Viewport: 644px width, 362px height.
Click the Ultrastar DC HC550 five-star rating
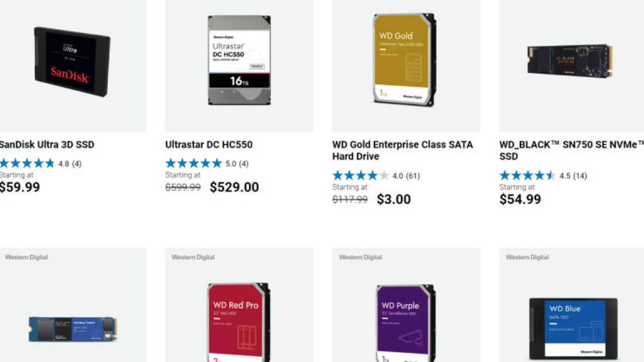tap(194, 163)
